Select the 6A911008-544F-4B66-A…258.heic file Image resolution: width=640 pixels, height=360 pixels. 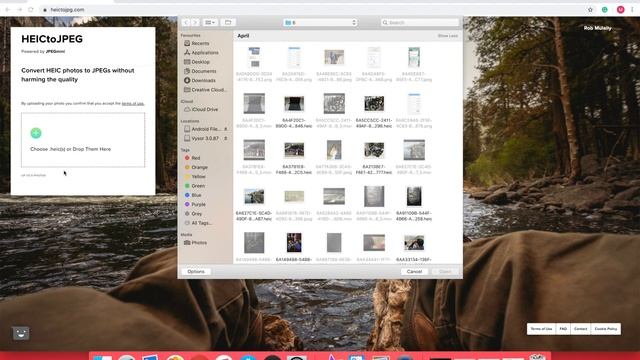414,203
